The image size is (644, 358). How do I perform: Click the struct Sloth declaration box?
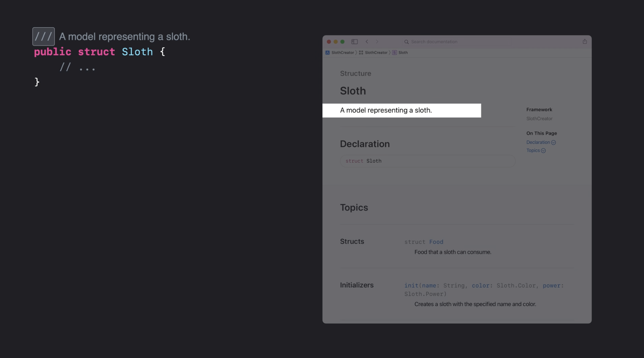click(428, 161)
